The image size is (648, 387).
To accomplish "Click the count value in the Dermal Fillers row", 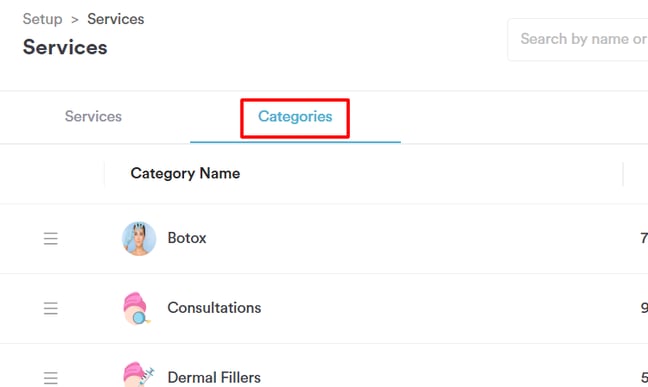I will tap(644, 377).
